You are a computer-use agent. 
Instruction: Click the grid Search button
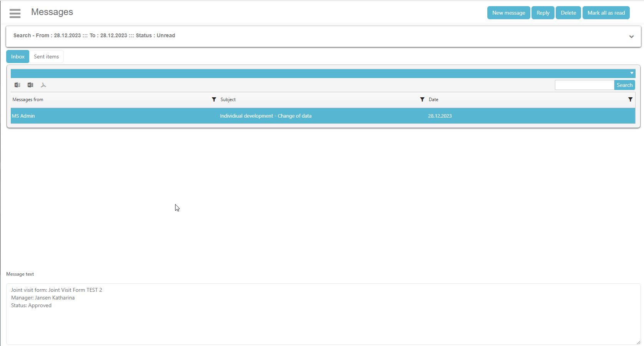pos(624,85)
